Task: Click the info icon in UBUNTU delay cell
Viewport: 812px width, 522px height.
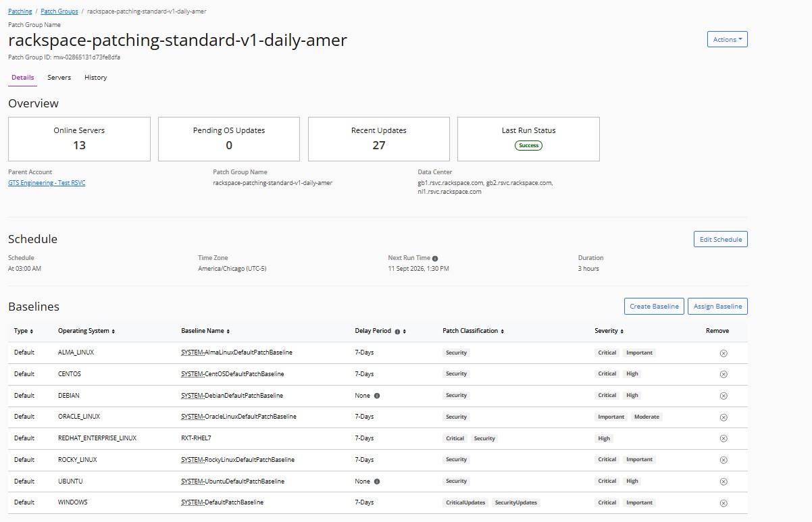Action: 377,481
